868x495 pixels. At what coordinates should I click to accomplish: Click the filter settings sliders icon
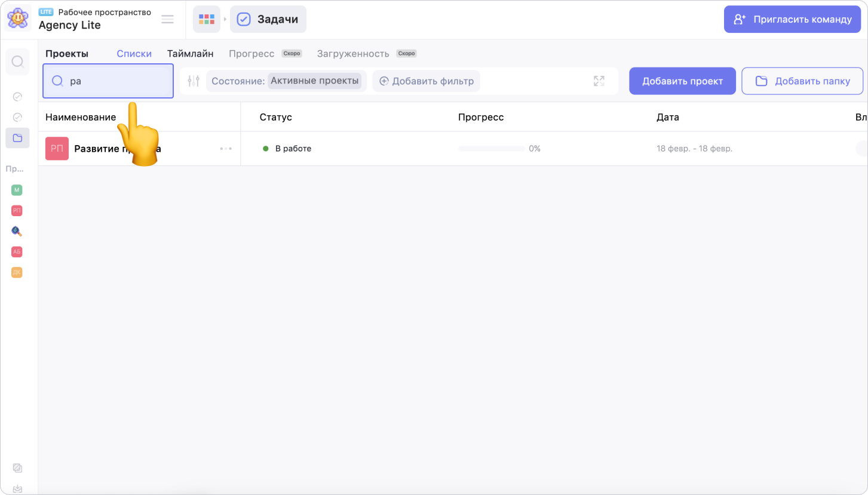click(193, 81)
